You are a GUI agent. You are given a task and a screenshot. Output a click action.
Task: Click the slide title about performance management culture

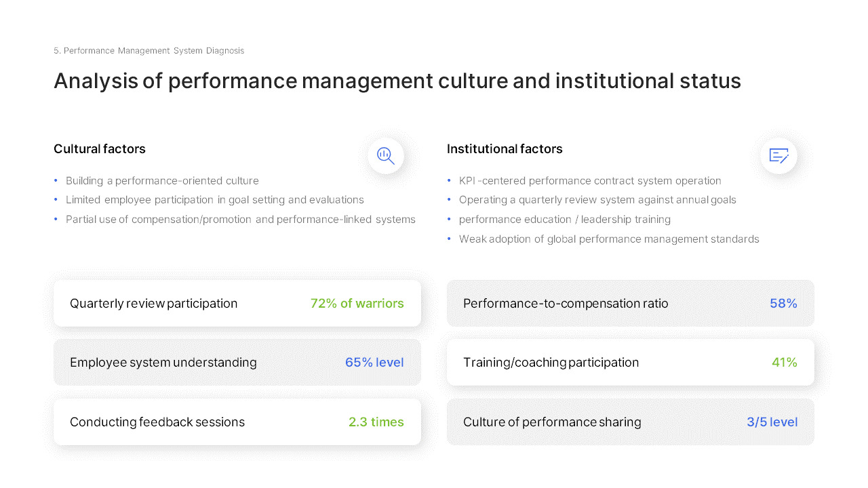click(x=397, y=81)
